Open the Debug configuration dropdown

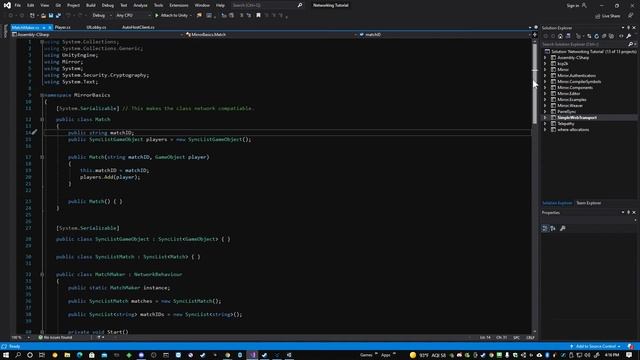pyautogui.click(x=101, y=16)
